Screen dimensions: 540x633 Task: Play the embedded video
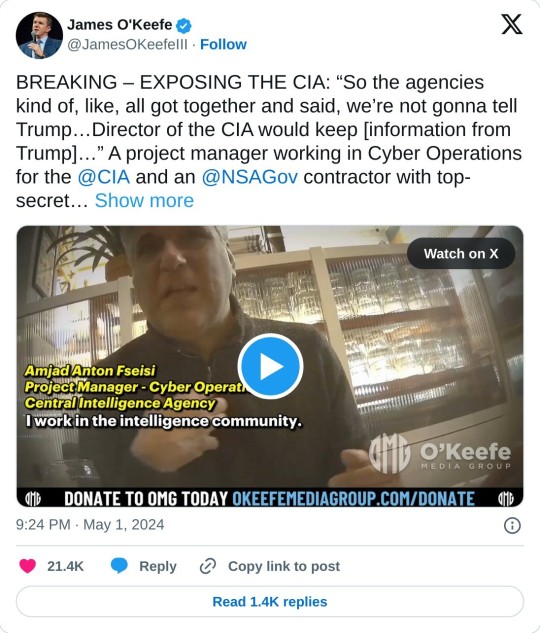[x=270, y=366]
